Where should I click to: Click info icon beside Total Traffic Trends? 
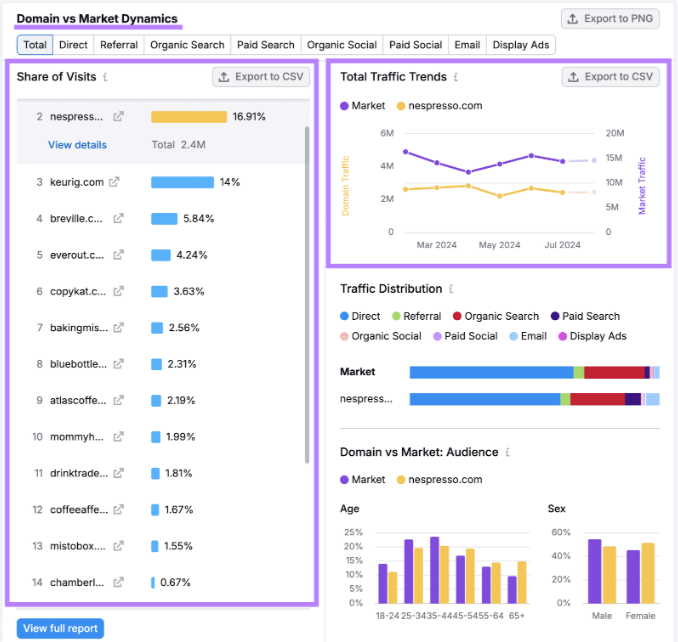pyautogui.click(x=456, y=77)
